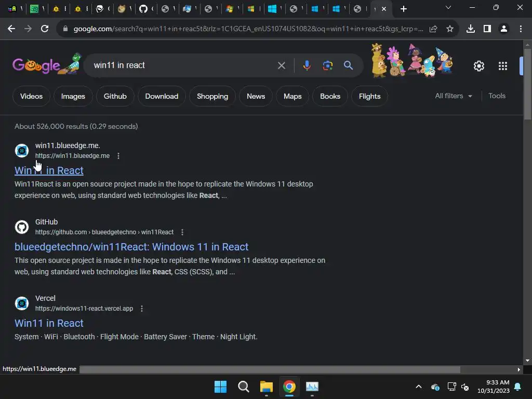
Task: Click the About 526,000 results text
Action: pyautogui.click(x=76, y=126)
